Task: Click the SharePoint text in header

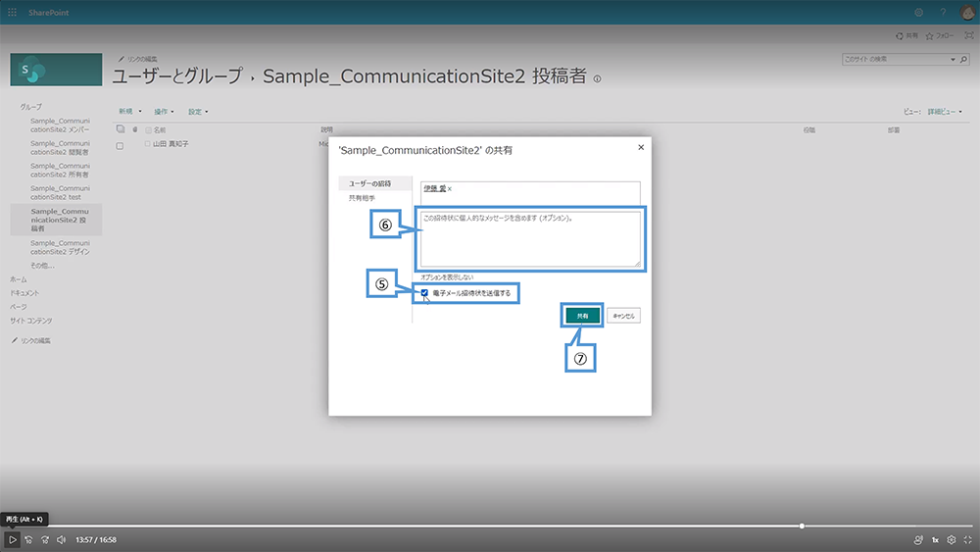Action: pyautogui.click(x=48, y=13)
